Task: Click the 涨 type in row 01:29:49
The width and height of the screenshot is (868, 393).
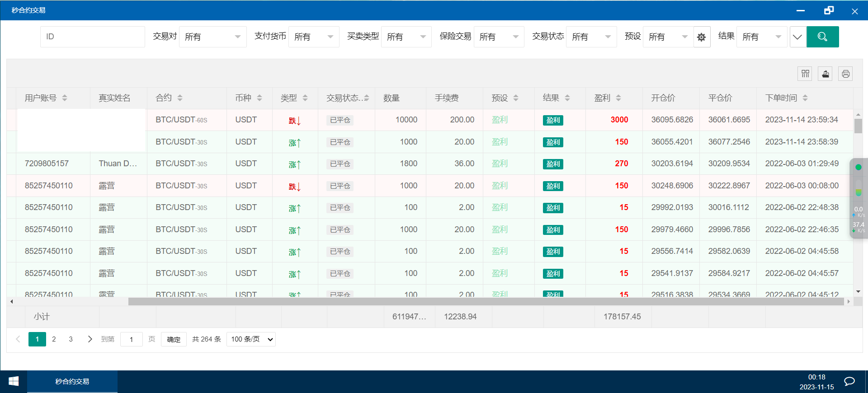Action: tap(295, 164)
